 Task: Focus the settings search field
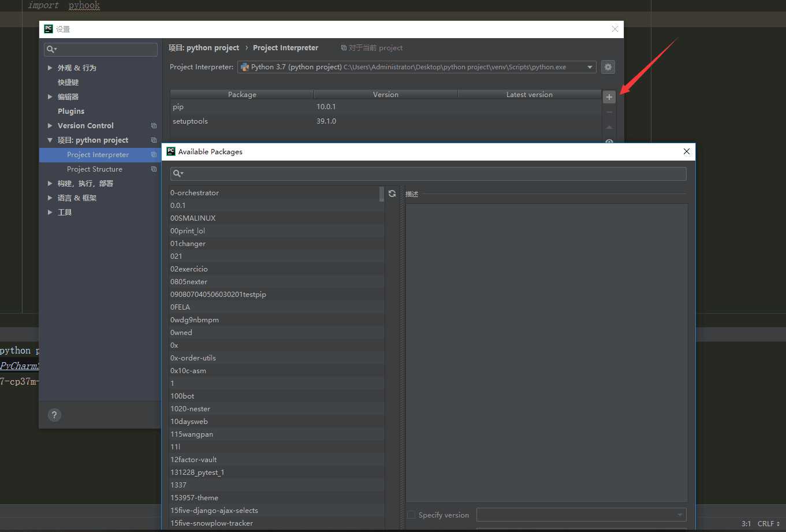101,50
